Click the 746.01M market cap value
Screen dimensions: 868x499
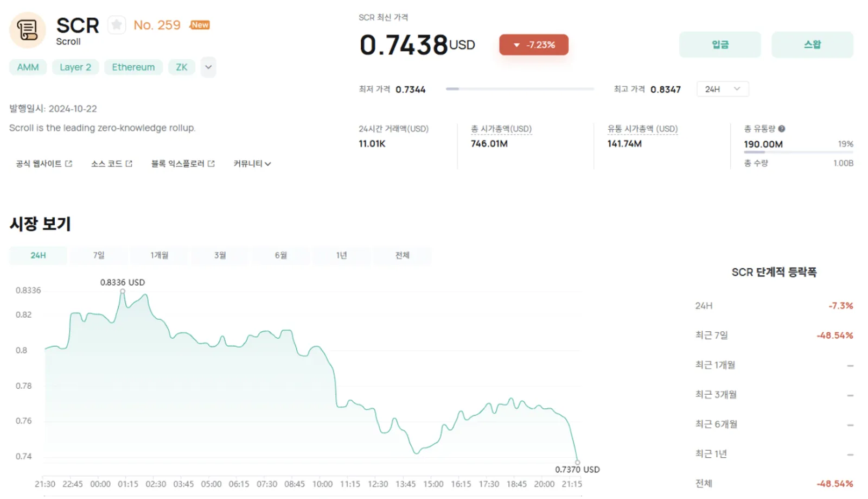click(489, 144)
